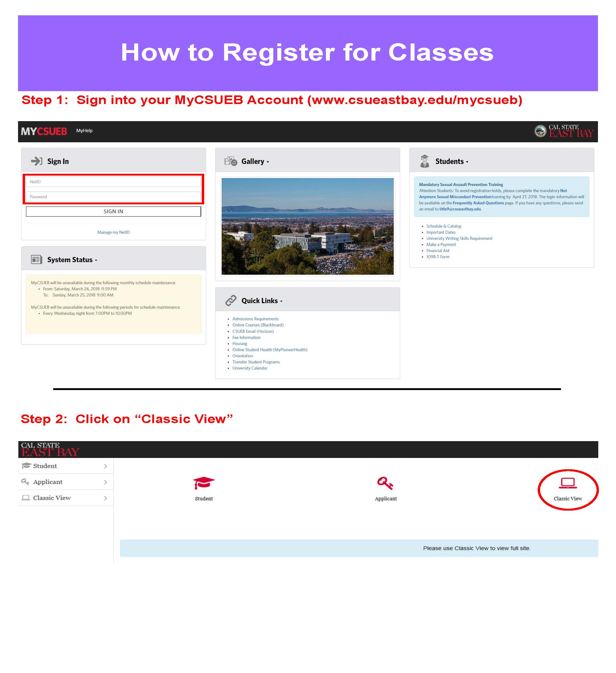616x673 pixels.
Task: Click the Quick Links chain icon
Action: (233, 299)
